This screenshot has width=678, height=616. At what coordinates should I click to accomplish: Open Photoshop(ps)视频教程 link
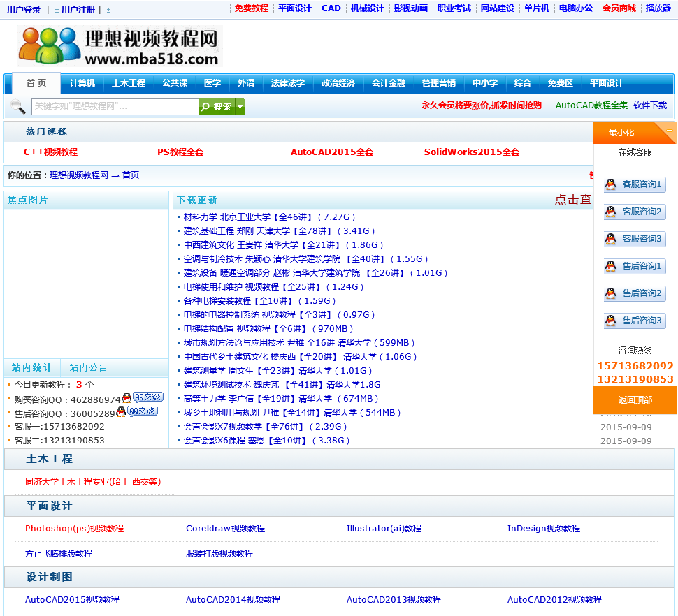(x=74, y=528)
